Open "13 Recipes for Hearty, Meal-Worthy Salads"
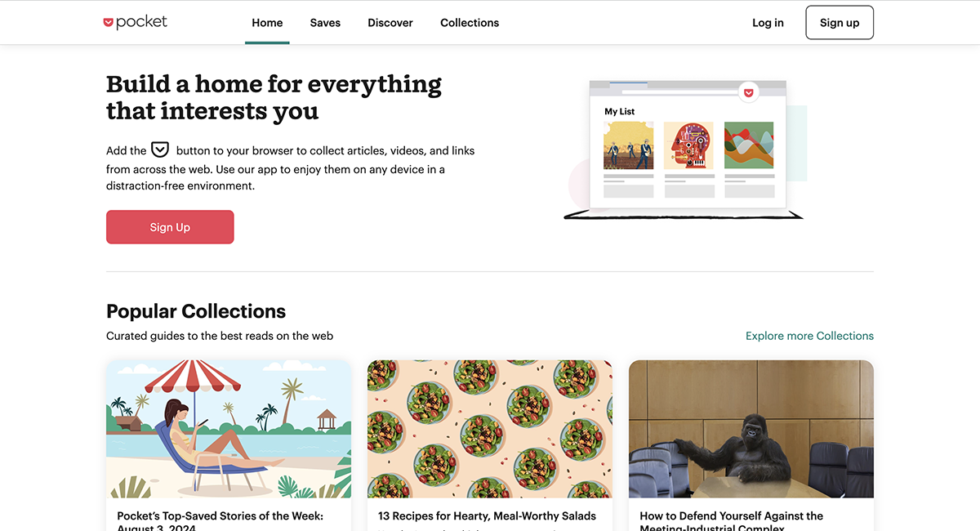980x531 pixels. [x=487, y=515]
